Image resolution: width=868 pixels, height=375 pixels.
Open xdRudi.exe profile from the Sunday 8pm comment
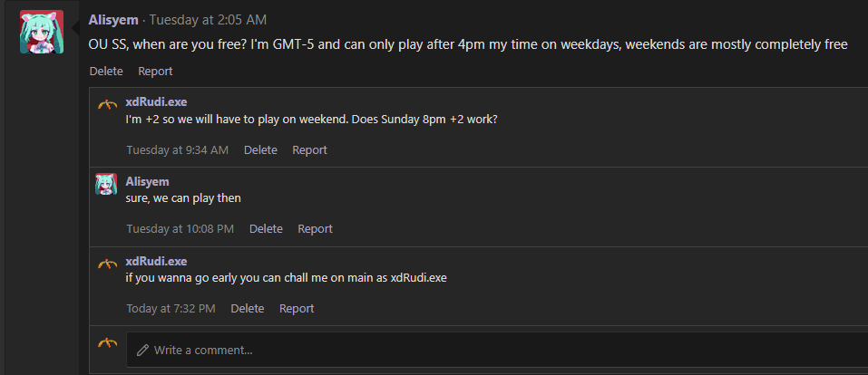pyautogui.click(x=156, y=102)
